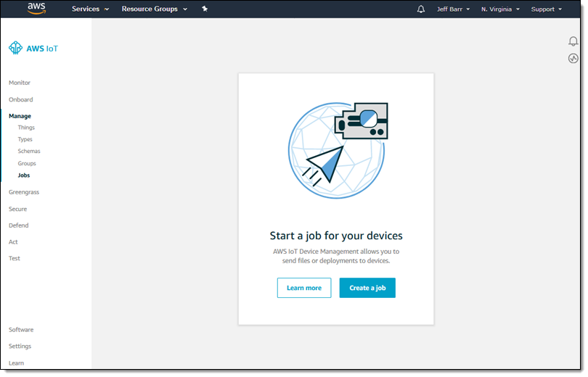Select Things under Manage
The width and height of the screenshot is (588, 377).
point(26,128)
